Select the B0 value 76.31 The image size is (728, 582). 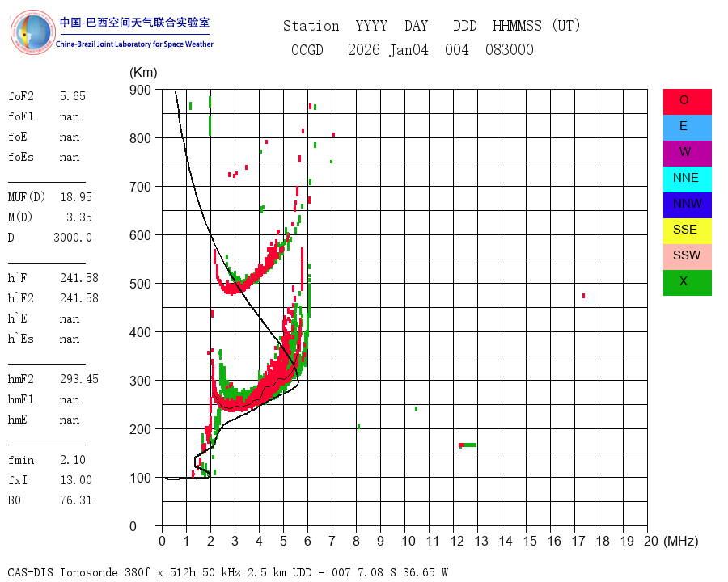(76, 500)
